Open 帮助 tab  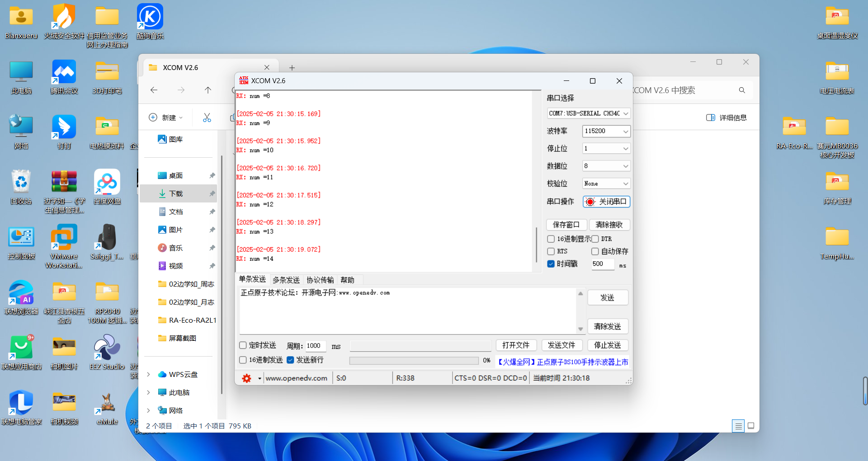(347, 280)
